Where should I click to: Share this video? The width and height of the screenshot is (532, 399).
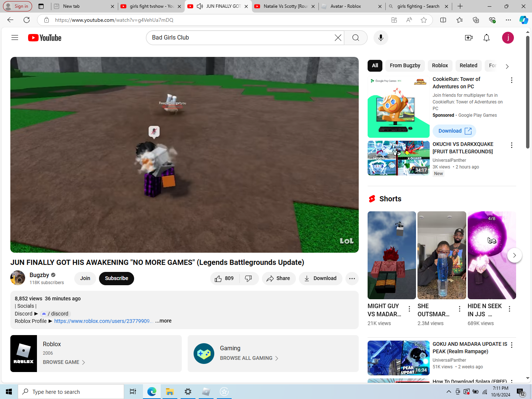(x=279, y=279)
